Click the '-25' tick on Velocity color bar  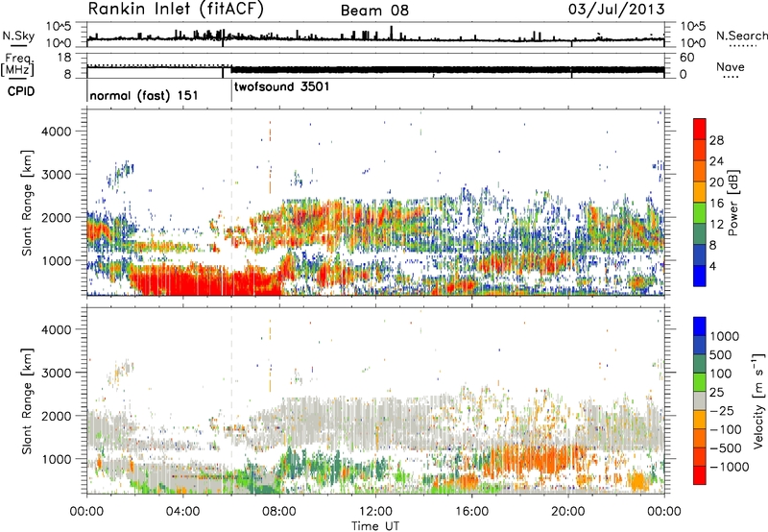(721, 411)
